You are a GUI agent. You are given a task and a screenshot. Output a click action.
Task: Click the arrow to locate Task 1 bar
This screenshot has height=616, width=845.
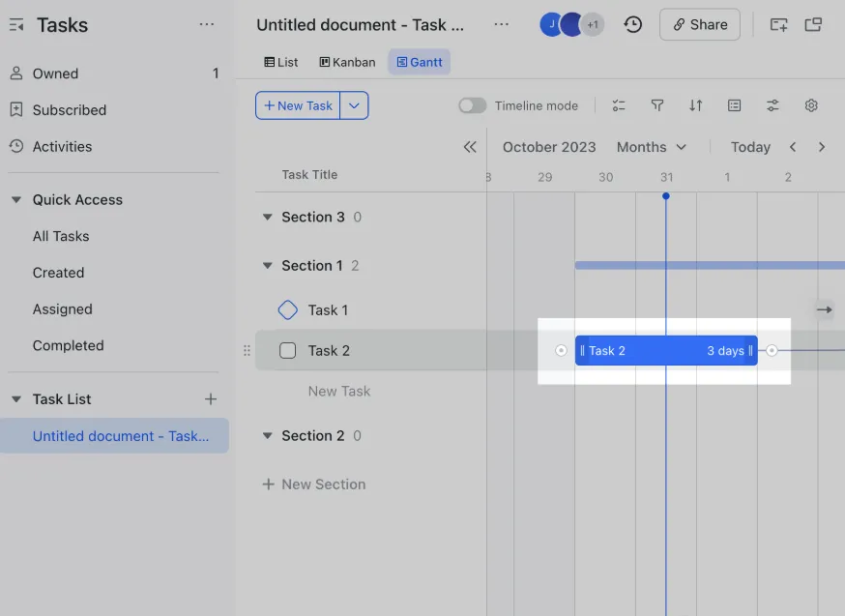(x=824, y=309)
